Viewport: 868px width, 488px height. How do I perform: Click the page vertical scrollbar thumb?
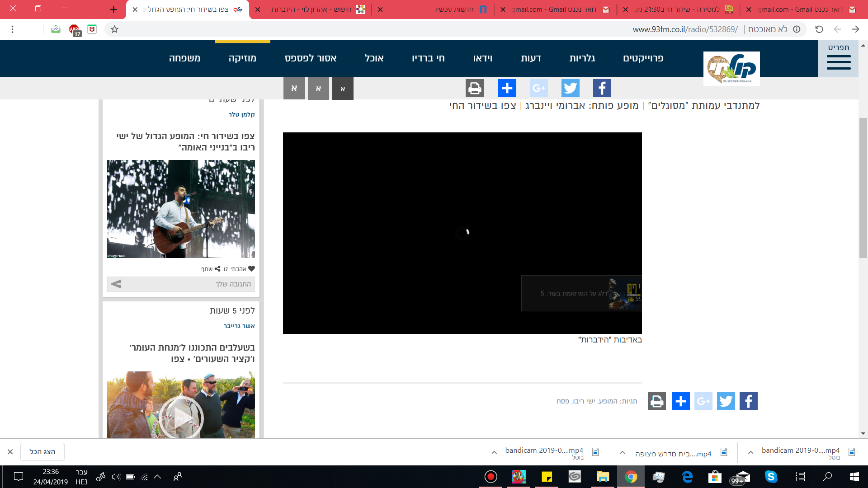pyautogui.click(x=863, y=188)
